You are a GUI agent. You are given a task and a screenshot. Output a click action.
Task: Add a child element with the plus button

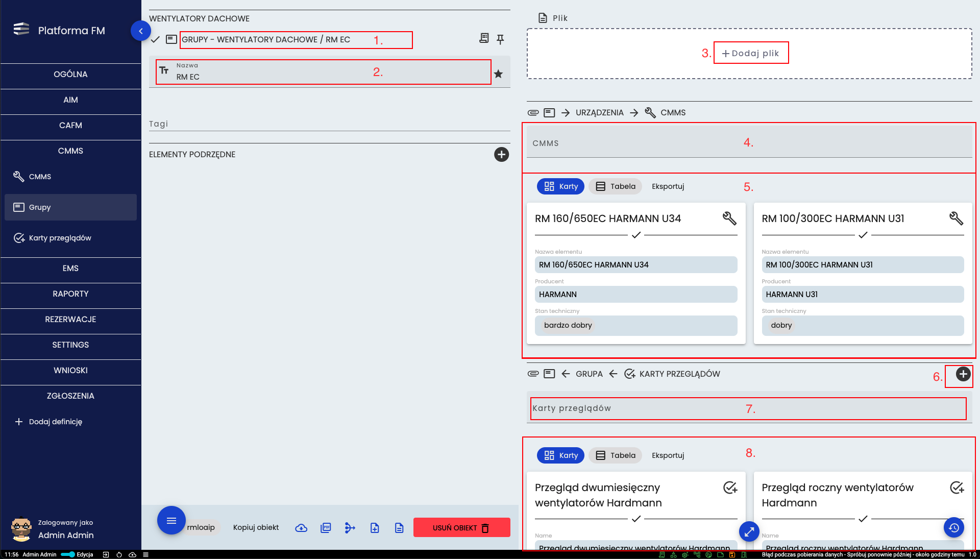click(502, 155)
